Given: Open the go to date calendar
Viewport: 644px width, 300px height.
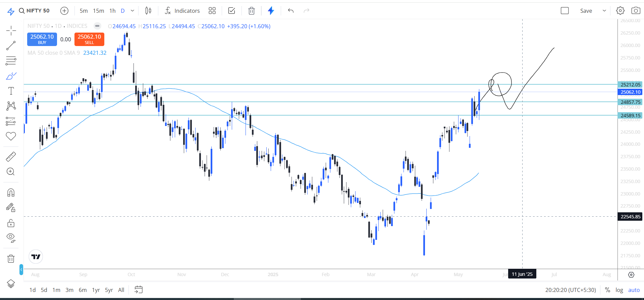Looking at the screenshot, I should [x=139, y=290].
